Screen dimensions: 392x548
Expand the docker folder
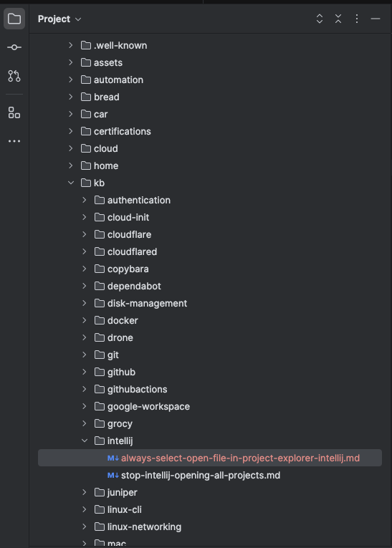click(85, 320)
